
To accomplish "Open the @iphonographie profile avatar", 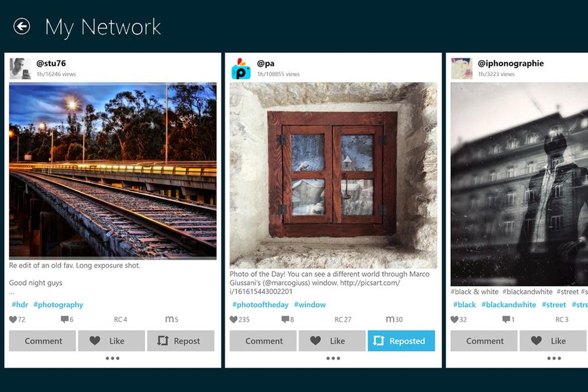I will pyautogui.click(x=462, y=68).
